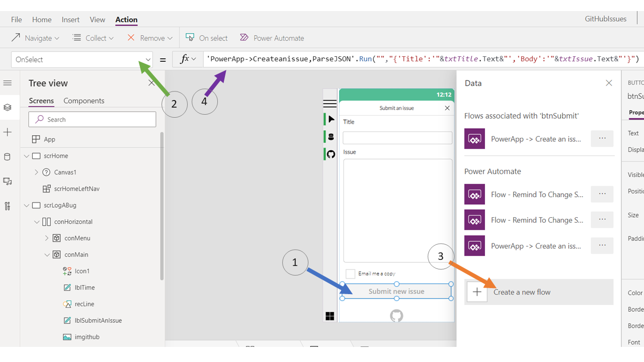Click the Power Automate toolbar button
Screen dimensions: 644x362
click(x=272, y=38)
